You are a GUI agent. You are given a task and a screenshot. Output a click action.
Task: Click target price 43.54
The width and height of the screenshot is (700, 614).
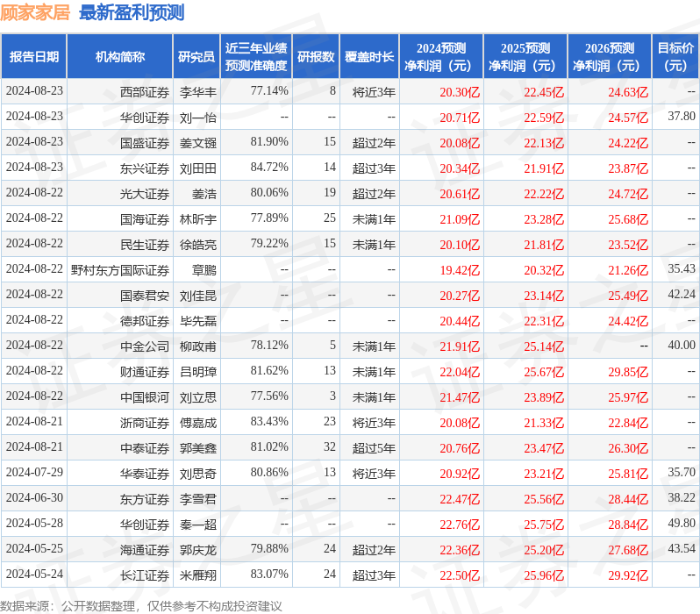pos(682,549)
